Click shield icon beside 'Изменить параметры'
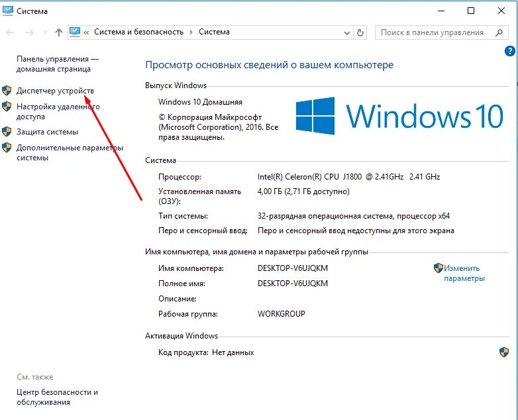This screenshot has height=420, width=518. coord(438,268)
